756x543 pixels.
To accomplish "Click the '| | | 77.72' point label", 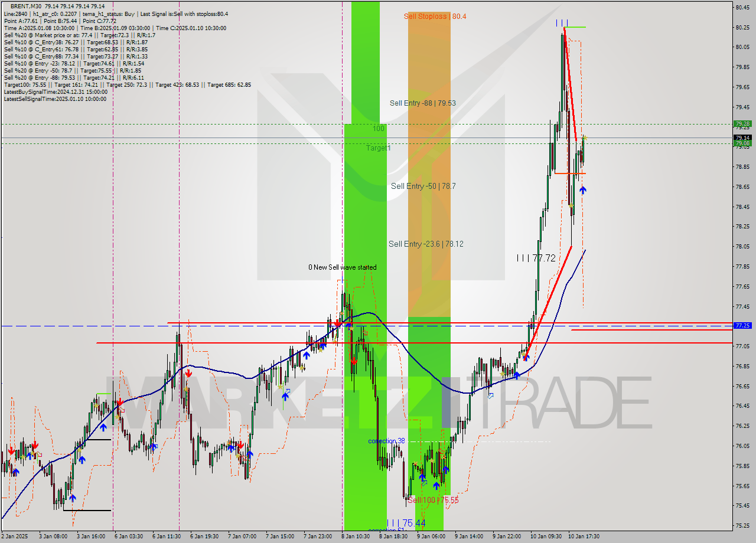I will point(536,258).
